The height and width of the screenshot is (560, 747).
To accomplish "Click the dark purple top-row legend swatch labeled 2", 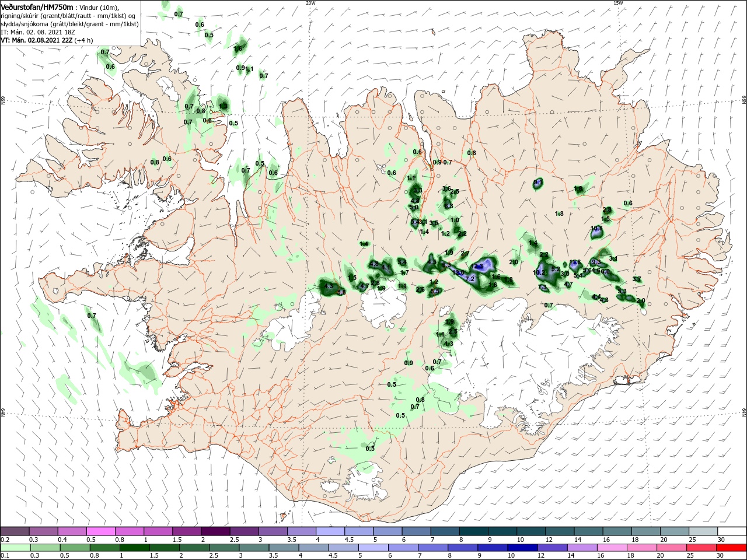I will point(215,531).
